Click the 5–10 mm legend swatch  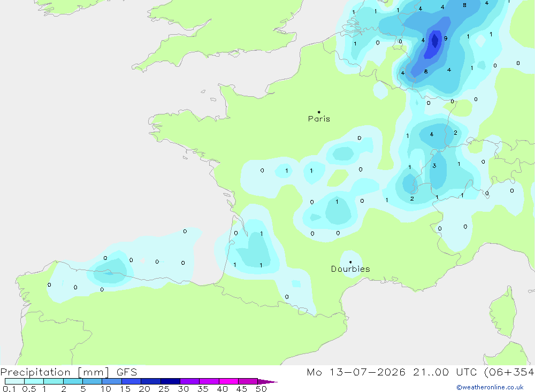(93, 381)
